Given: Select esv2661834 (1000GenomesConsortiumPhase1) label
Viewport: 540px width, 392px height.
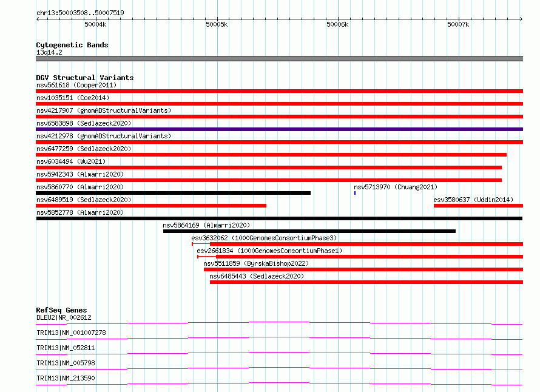Looking at the screenshot, I should [269, 251].
